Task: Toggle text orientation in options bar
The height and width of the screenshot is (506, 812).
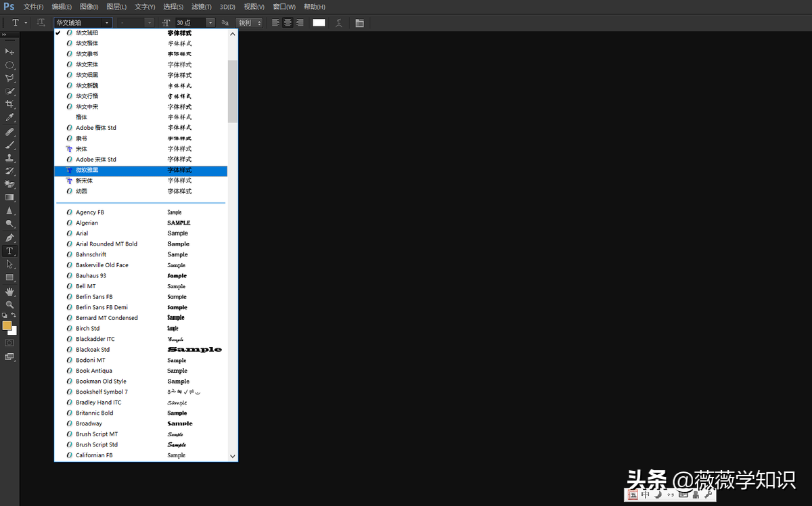Action: (41, 22)
